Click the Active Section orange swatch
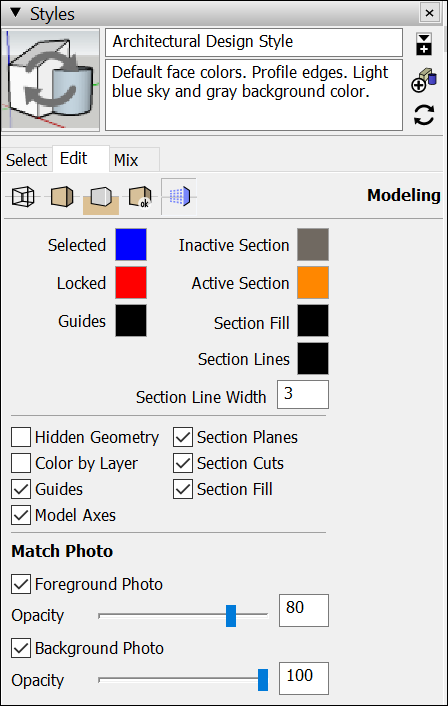This screenshot has height=706, width=448. coord(313,283)
